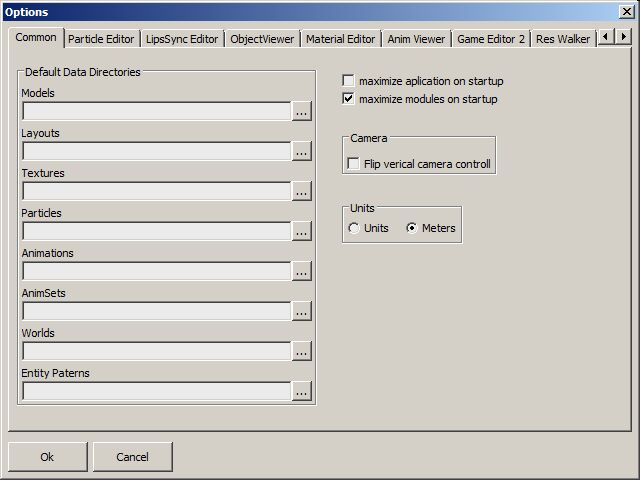Switch to the Particle Editor tab
The image size is (640, 480).
pos(101,39)
